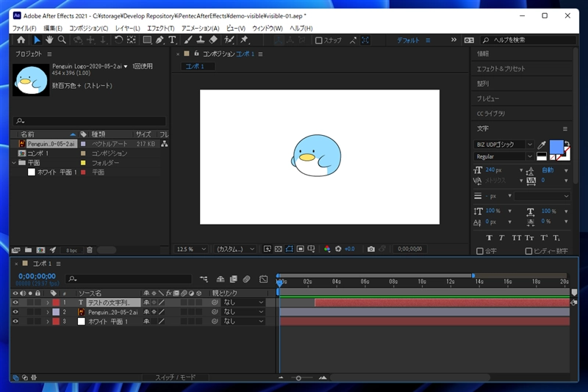
Task: Click the timeline zoom slider handle
Action: 298,378
